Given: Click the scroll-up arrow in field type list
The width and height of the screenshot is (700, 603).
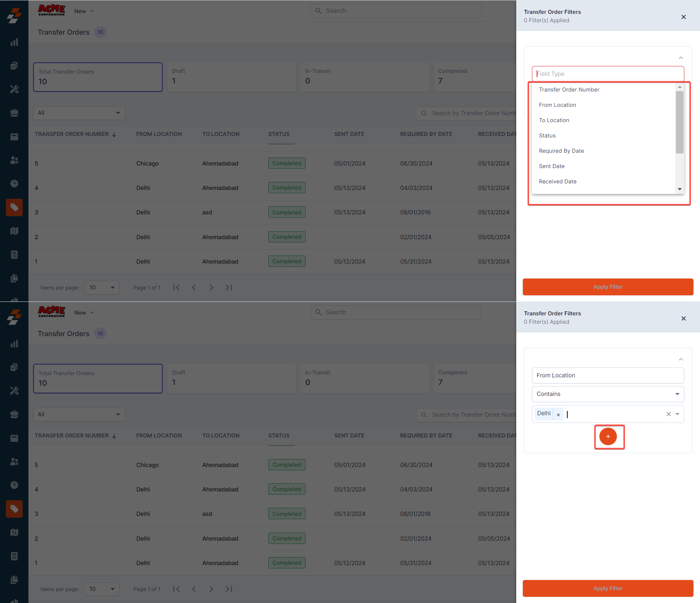Looking at the screenshot, I should (x=680, y=87).
